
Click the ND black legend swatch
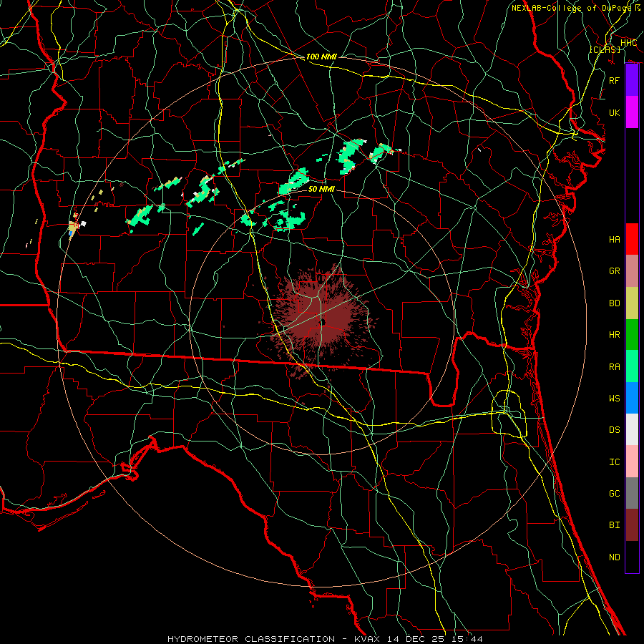[632, 557]
